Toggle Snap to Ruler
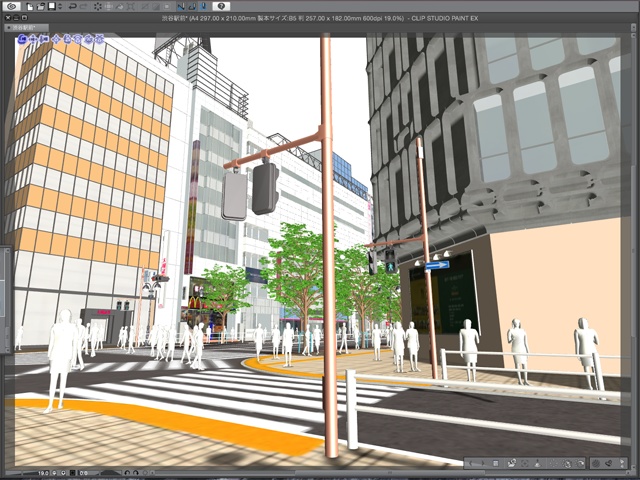 [x=181, y=7]
